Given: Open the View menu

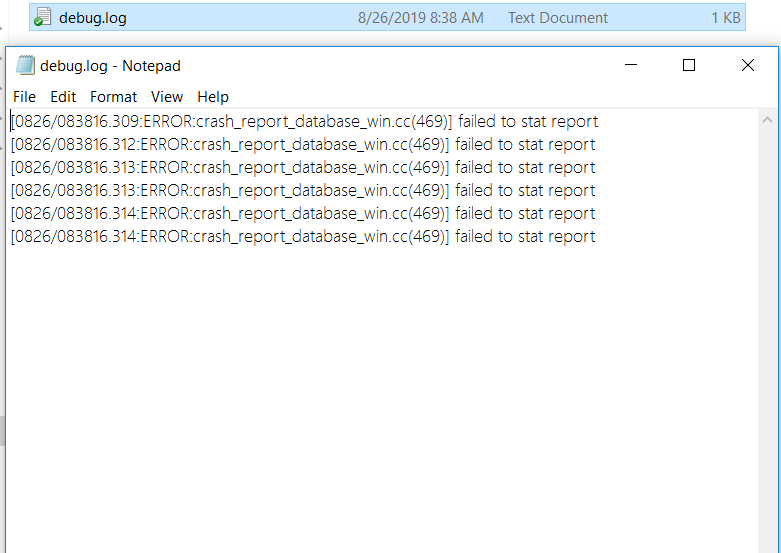Looking at the screenshot, I should click(x=167, y=97).
